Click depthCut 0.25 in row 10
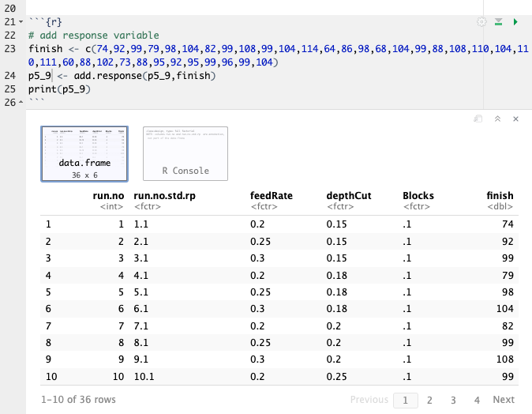Viewport: 532px width, 414px height. [336, 377]
